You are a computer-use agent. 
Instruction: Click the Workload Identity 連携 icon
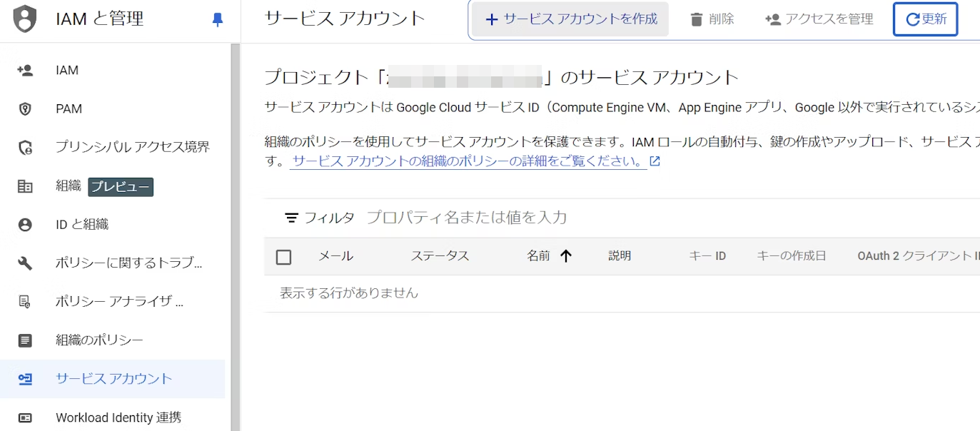tap(25, 417)
